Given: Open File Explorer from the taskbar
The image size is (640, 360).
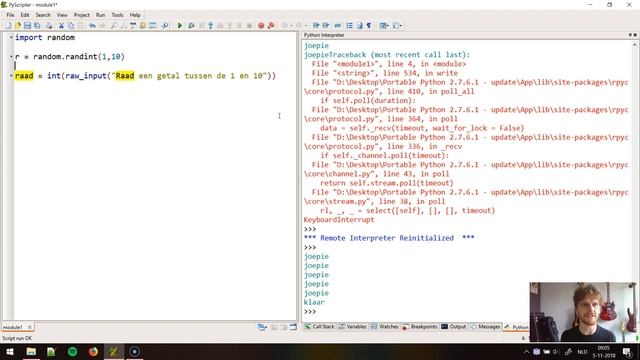Looking at the screenshot, I should click(x=31, y=351).
